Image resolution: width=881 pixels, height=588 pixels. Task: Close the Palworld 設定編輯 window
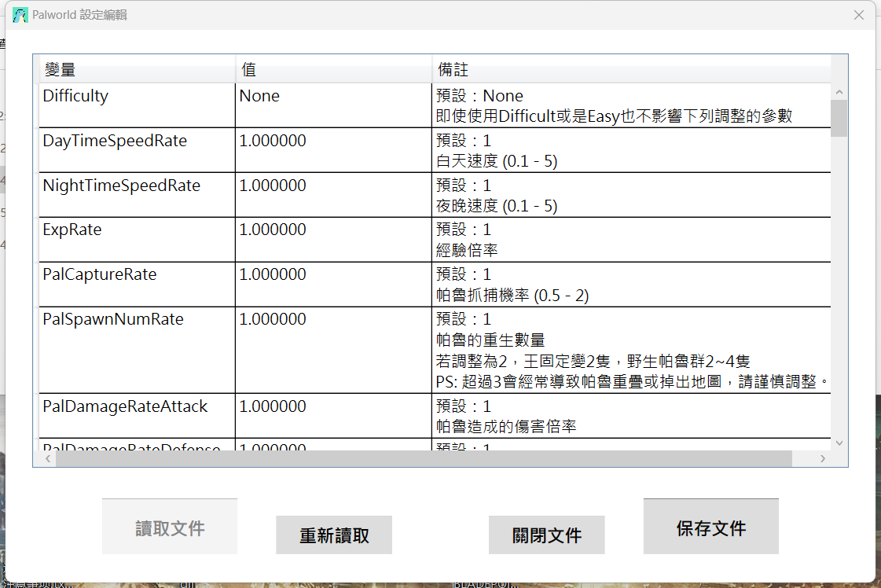pos(858,15)
